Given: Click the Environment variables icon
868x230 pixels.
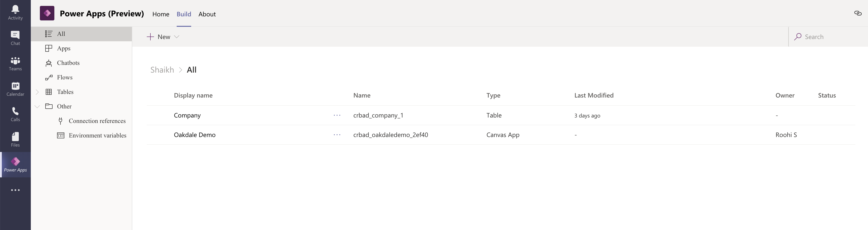Looking at the screenshot, I should click(x=61, y=135).
